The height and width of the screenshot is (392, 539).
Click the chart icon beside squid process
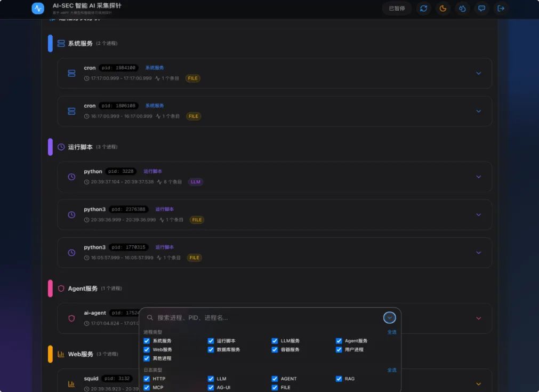[x=71, y=383]
